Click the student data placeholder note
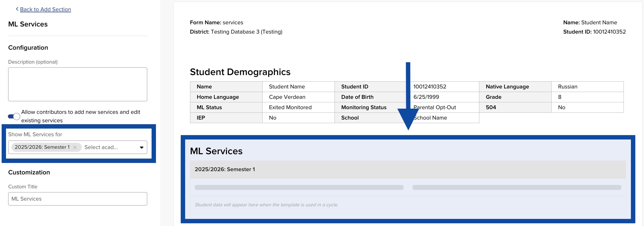This screenshot has width=644, height=226. [267, 205]
